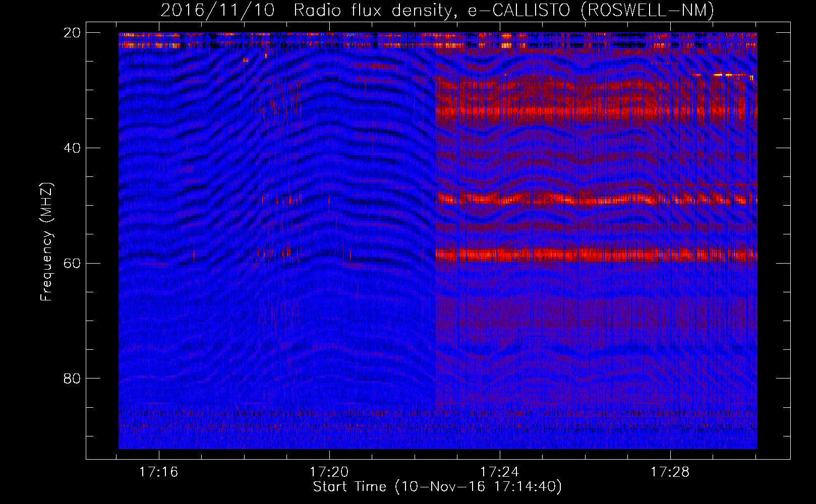Image resolution: width=816 pixels, height=504 pixels.
Task: Click the 60 frequency tick label
Action: point(72,263)
